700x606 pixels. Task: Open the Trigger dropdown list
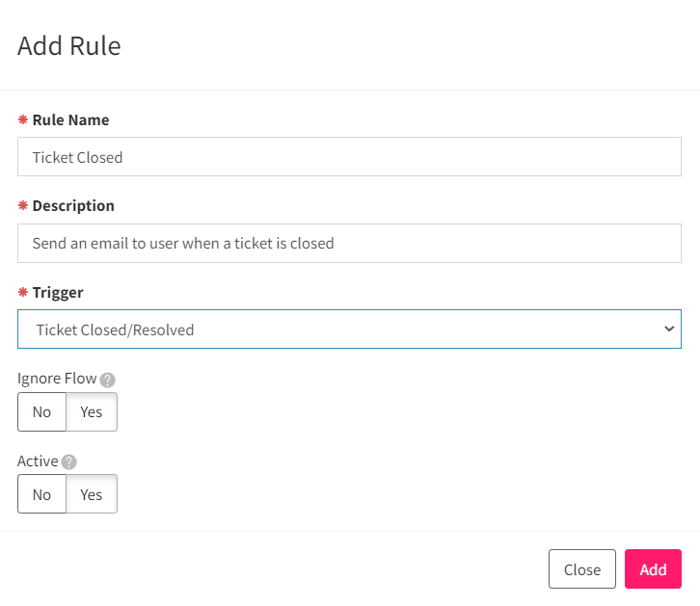pos(349,329)
